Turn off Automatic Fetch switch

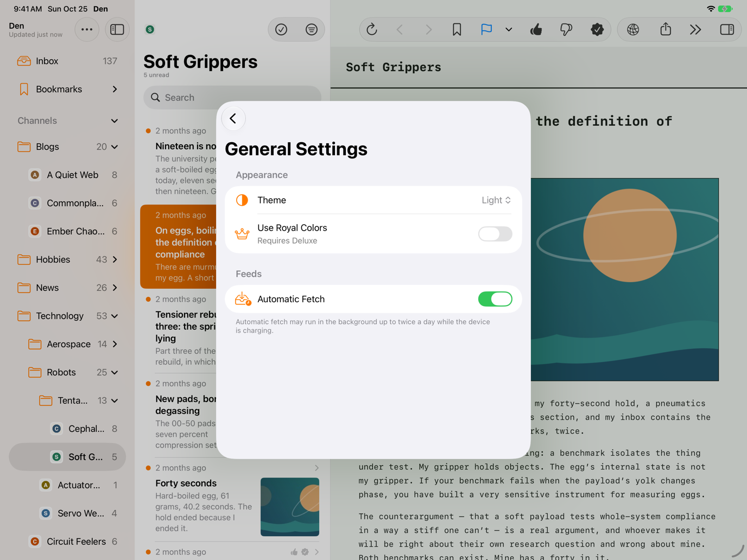(495, 299)
